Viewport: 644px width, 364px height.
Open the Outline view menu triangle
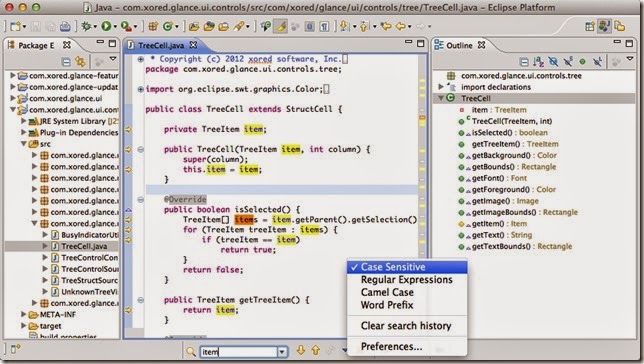pyautogui.click(x=630, y=60)
